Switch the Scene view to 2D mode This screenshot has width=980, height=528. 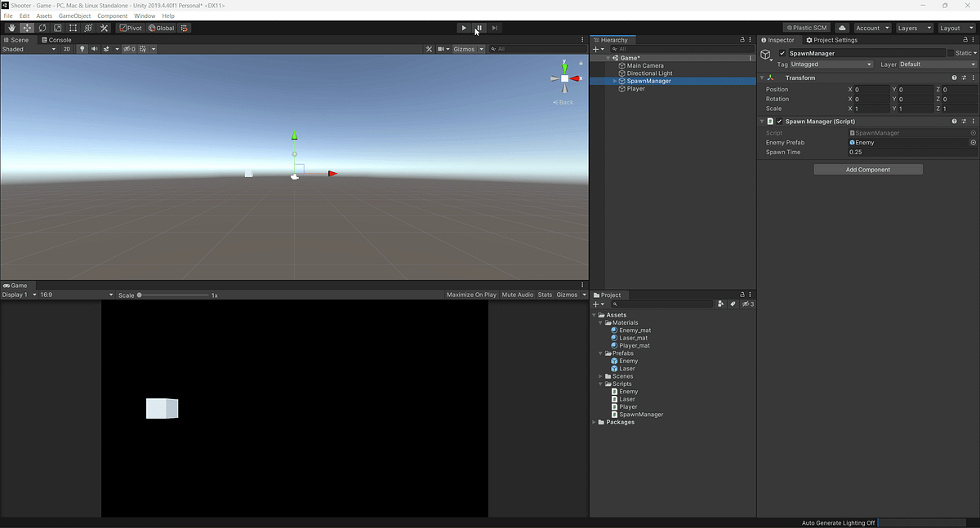coord(67,48)
